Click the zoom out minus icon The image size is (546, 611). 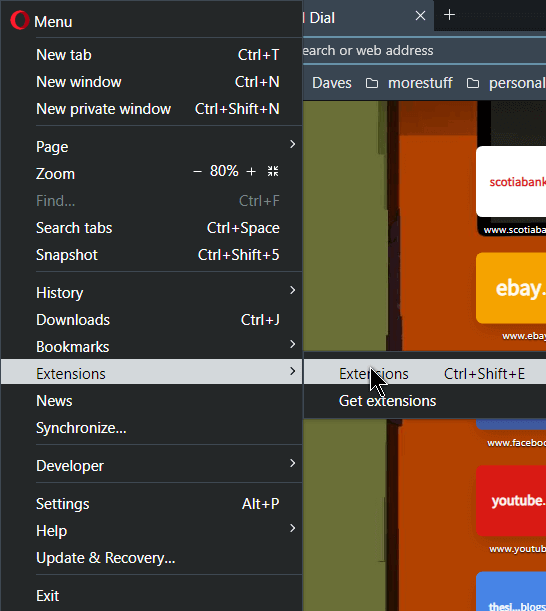click(197, 171)
